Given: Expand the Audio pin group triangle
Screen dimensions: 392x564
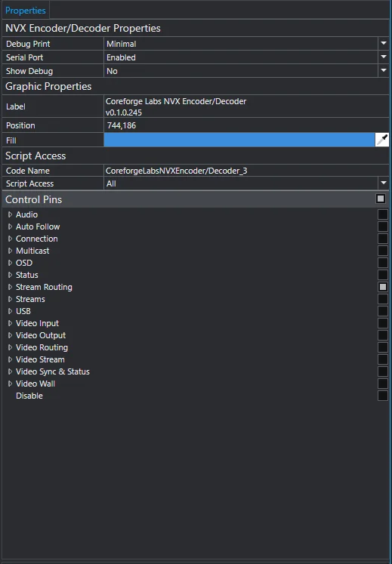Looking at the screenshot, I should click(x=10, y=214).
